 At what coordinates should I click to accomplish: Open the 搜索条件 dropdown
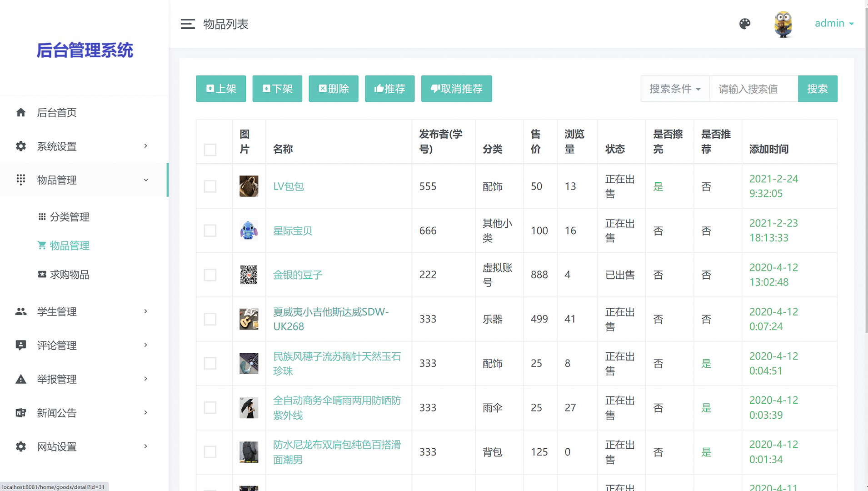(675, 89)
